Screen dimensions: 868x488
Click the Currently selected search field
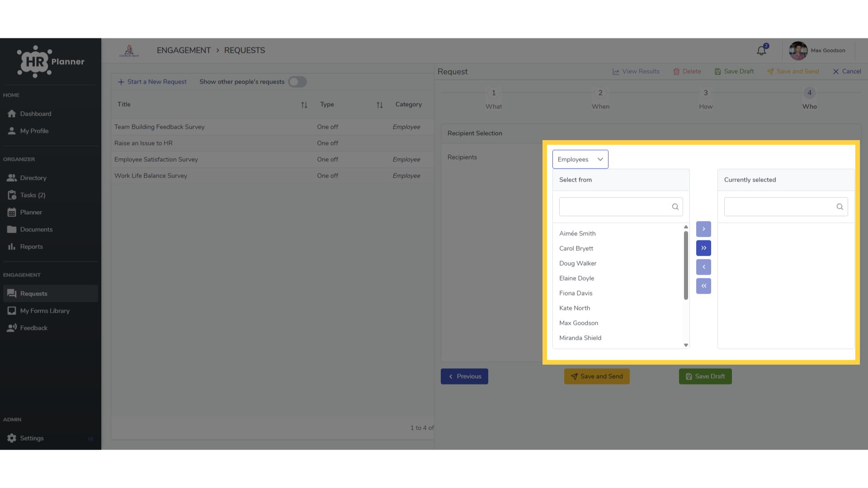pyautogui.click(x=786, y=207)
